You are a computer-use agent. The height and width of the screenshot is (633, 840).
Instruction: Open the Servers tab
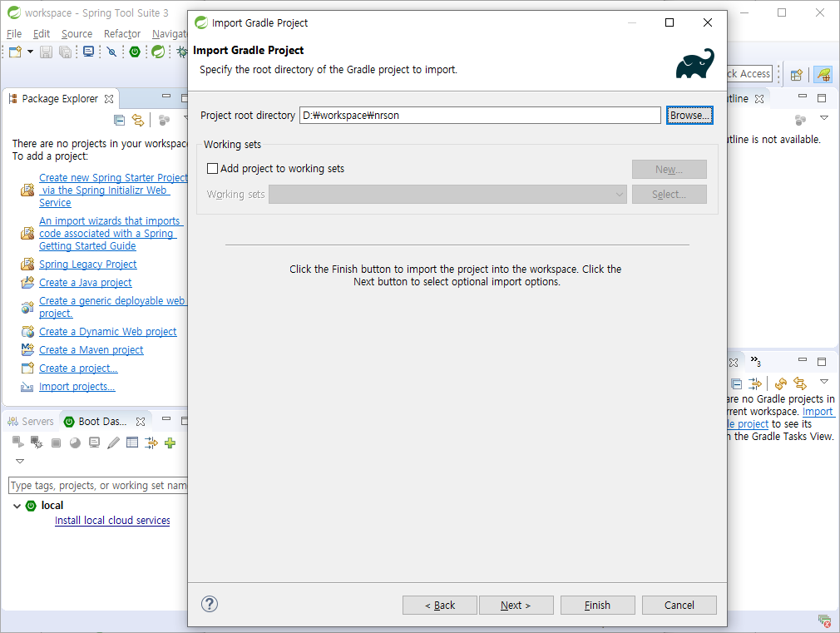click(x=31, y=421)
